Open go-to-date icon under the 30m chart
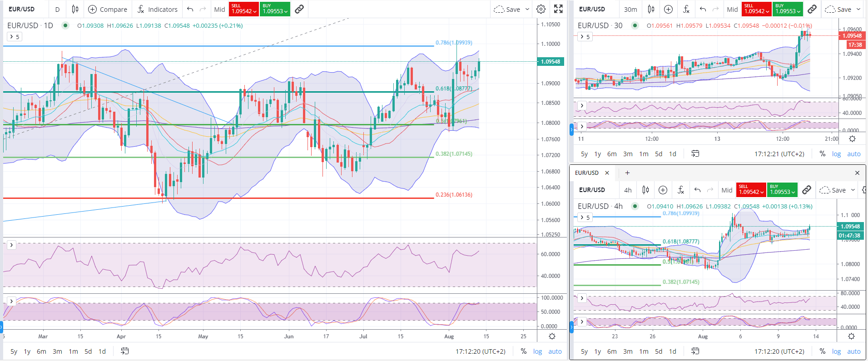The width and height of the screenshot is (868, 361). (695, 153)
